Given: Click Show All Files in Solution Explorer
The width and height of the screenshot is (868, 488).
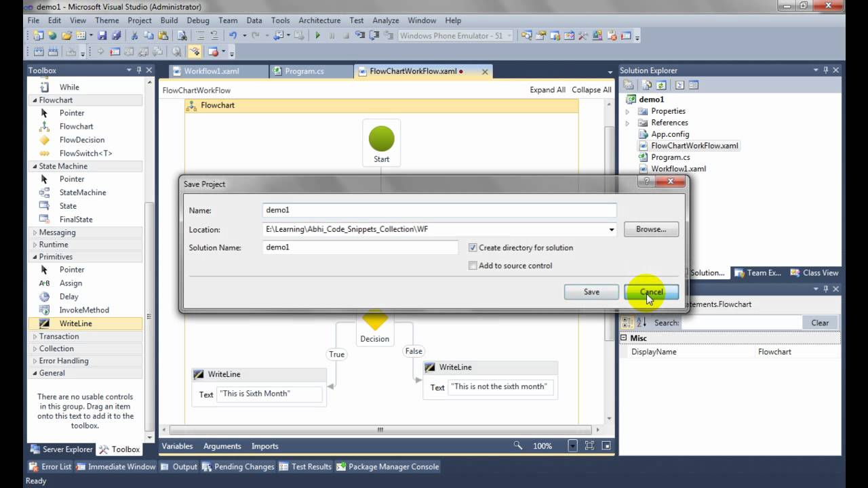Looking at the screenshot, I should click(x=647, y=85).
